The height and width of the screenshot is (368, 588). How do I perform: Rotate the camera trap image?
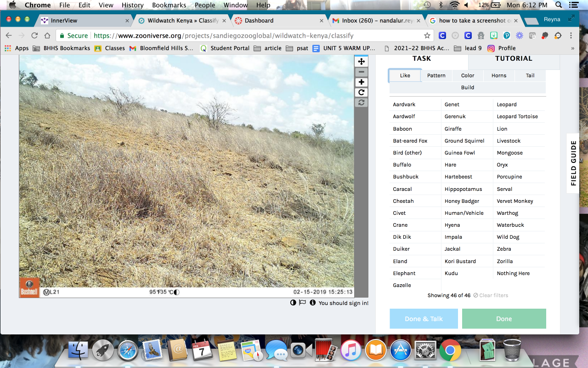point(362,92)
